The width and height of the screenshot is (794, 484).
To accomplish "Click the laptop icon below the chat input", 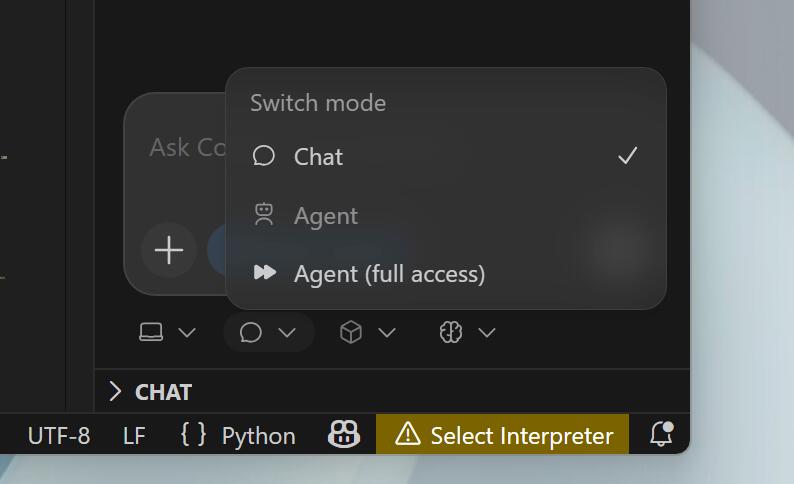I will [151, 333].
